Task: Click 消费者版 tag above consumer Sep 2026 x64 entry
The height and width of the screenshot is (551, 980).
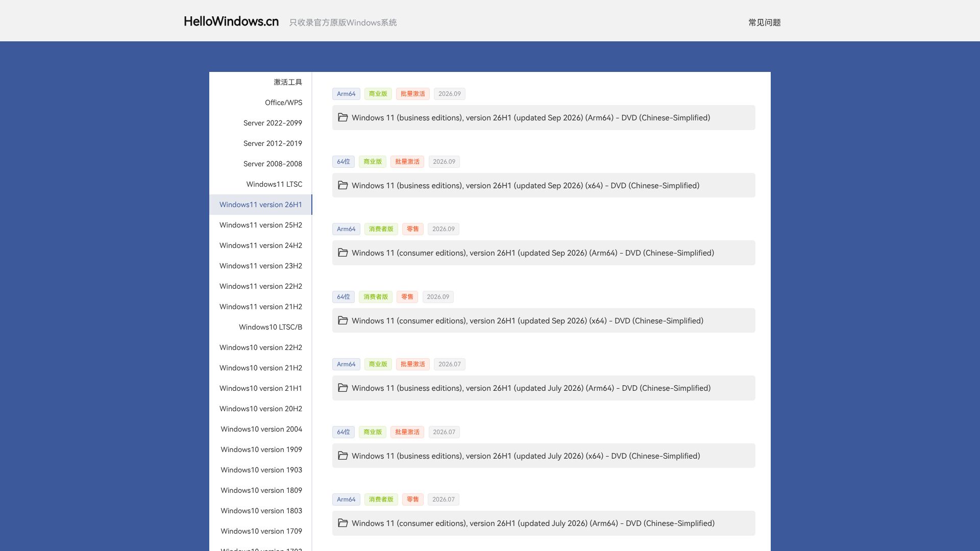Action: [376, 297]
